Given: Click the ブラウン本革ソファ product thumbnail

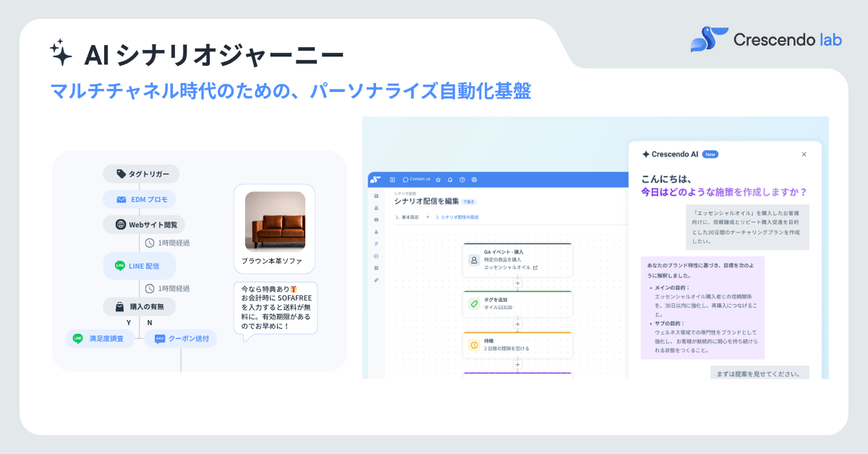Looking at the screenshot, I should click(x=275, y=219).
